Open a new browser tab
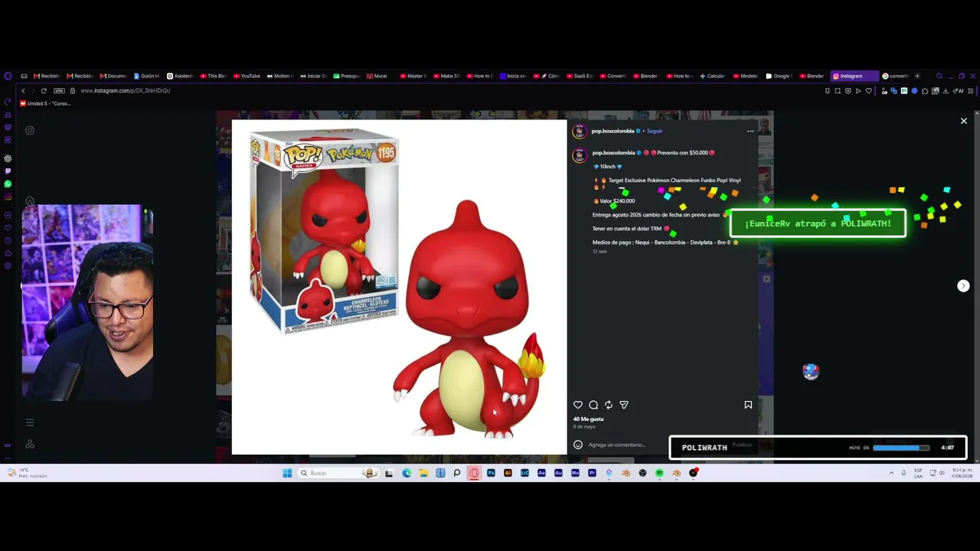The width and height of the screenshot is (980, 551). click(917, 76)
